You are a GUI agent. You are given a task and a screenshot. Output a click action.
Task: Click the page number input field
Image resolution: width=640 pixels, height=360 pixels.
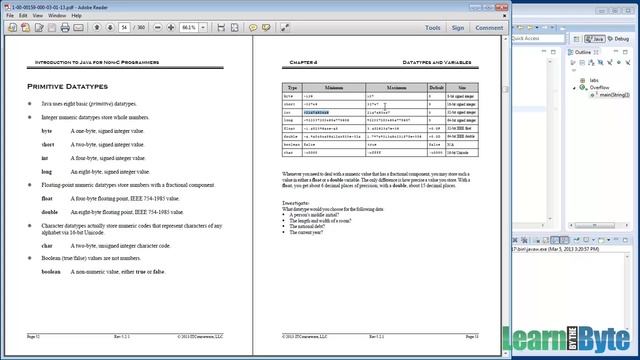tap(124, 28)
